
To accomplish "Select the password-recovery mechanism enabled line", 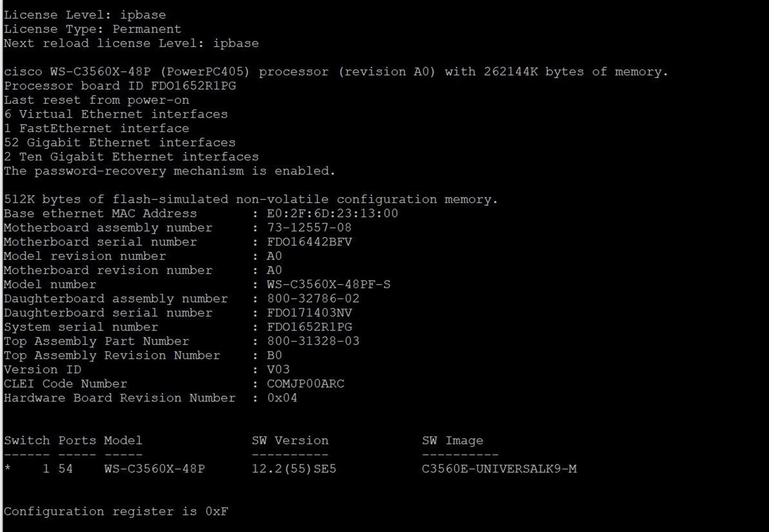I will [x=170, y=171].
